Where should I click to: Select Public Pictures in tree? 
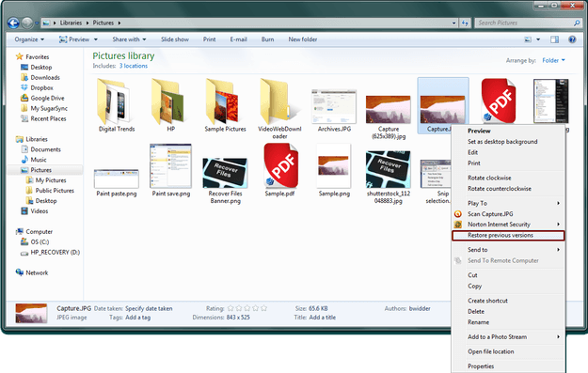tap(50, 191)
